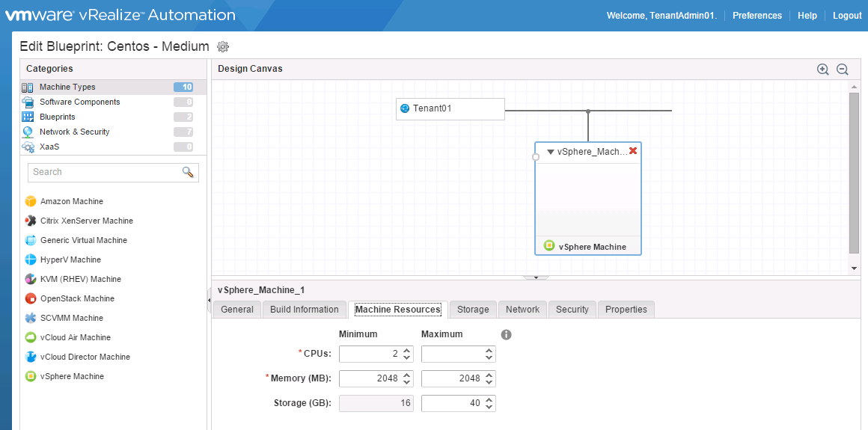Image resolution: width=868 pixels, height=430 pixels.
Task: Increase maximum Storage value
Action: coord(489,400)
